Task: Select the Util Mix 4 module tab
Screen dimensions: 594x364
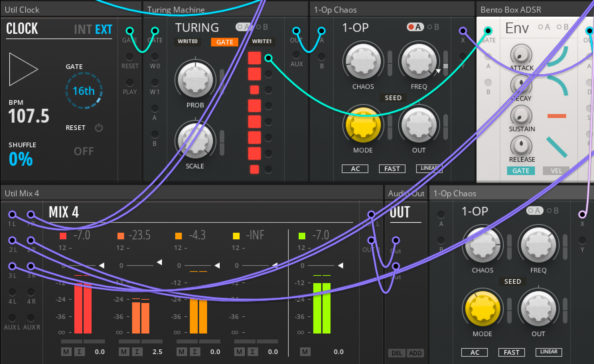Action: (22, 193)
